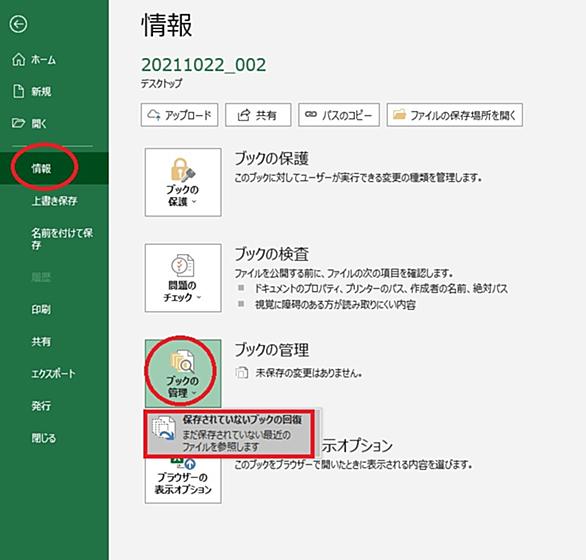Viewport: 586px width, 560px height.
Task: Click the アップロード button
Action: point(179,115)
